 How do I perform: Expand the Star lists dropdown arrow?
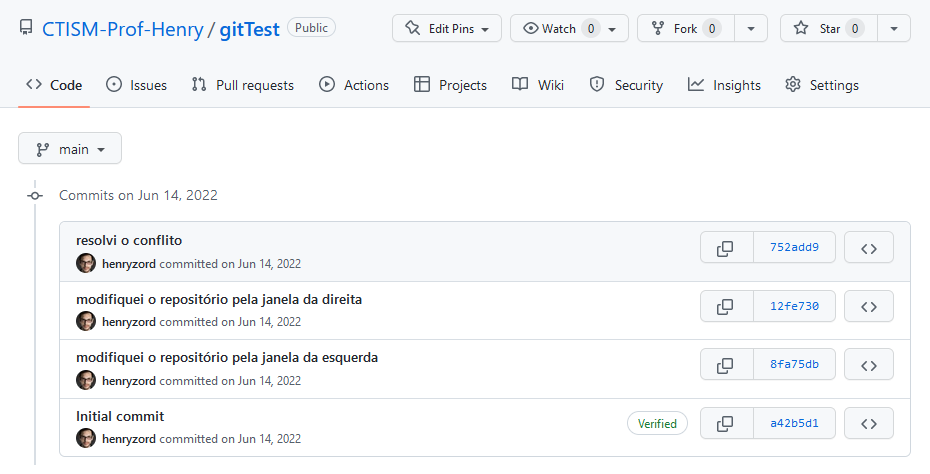pyautogui.click(x=893, y=29)
